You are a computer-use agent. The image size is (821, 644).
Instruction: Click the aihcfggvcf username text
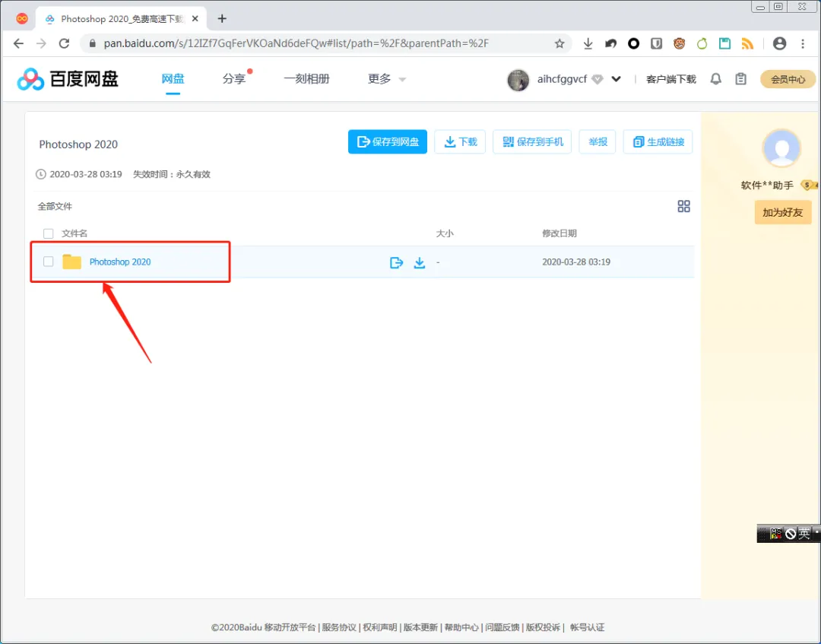point(562,80)
